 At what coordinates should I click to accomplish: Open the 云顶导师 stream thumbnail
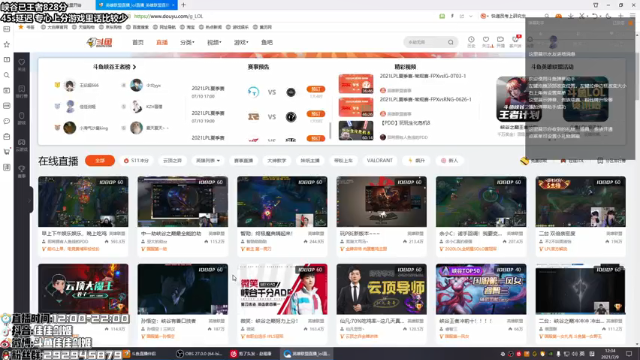click(382, 289)
